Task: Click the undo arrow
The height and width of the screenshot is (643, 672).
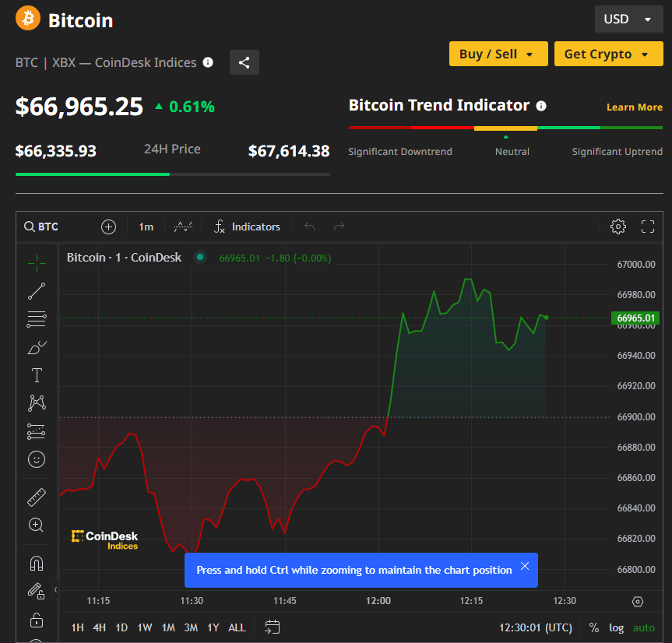Action: click(x=309, y=227)
